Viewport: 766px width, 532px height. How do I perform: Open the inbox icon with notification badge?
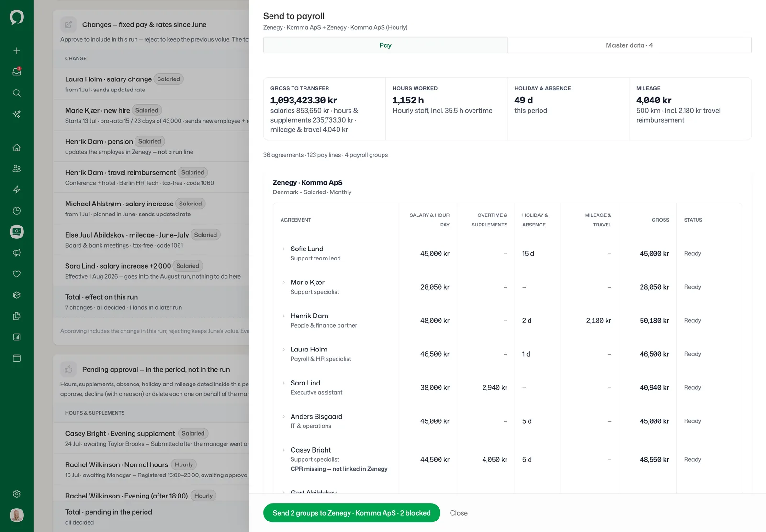tap(17, 72)
